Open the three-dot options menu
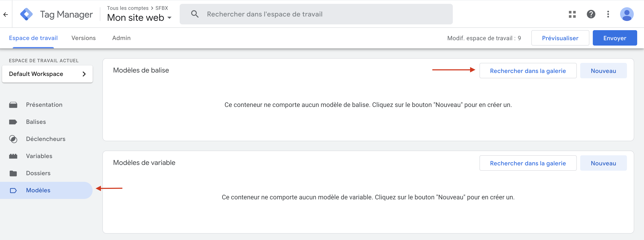The image size is (644, 240). click(608, 14)
